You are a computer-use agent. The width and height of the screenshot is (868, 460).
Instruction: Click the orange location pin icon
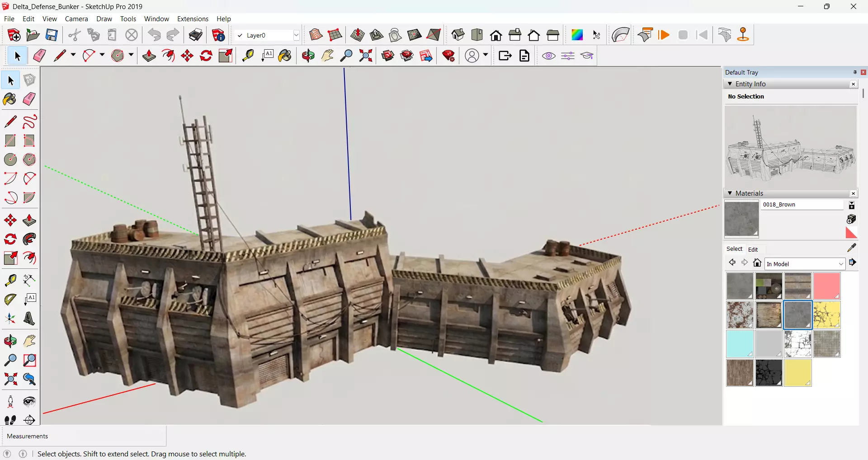(743, 35)
